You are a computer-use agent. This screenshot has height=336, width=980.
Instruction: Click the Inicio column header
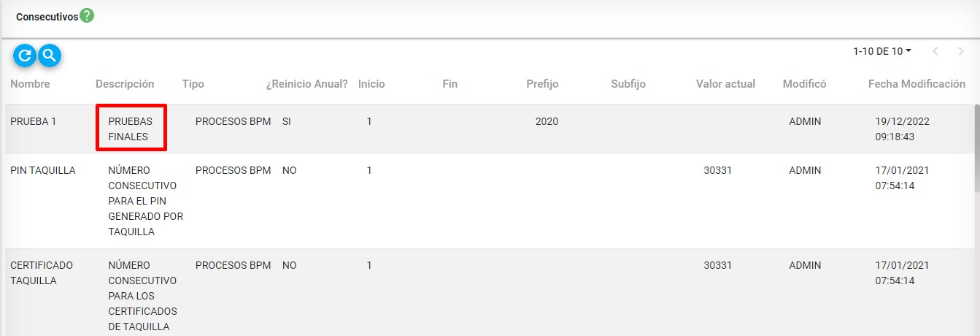[x=371, y=84]
